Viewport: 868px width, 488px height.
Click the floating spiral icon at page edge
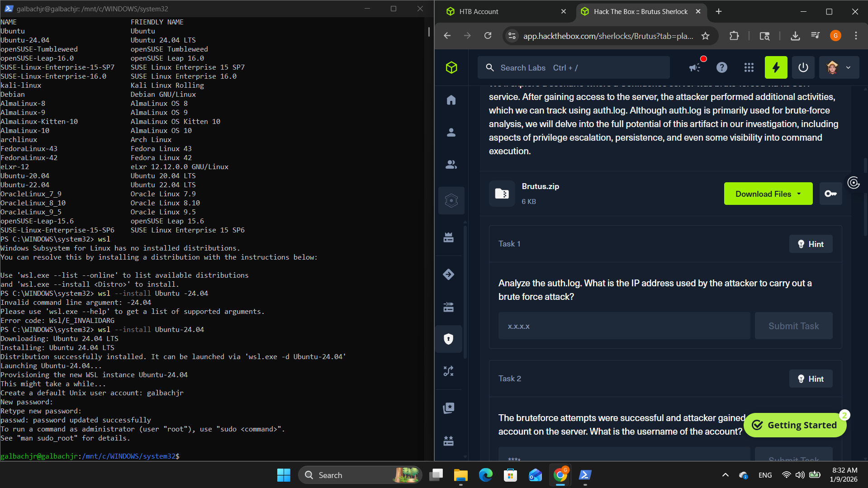point(854,183)
